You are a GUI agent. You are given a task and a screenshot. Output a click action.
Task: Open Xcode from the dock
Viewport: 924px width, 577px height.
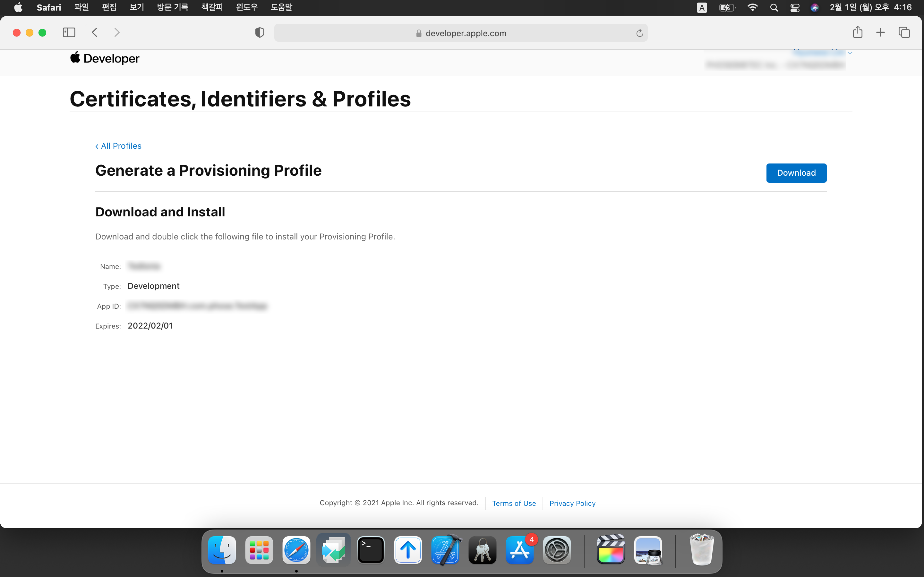445,550
